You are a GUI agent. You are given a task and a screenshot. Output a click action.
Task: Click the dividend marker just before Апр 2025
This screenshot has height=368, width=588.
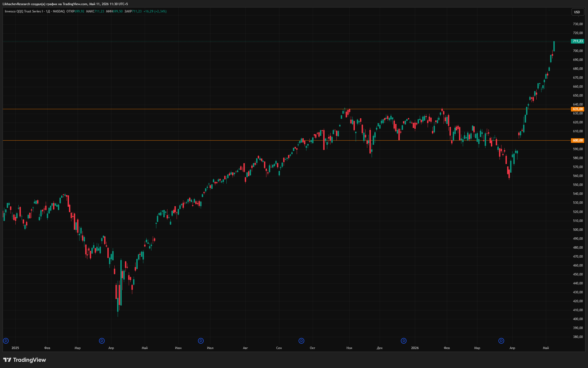(102, 341)
